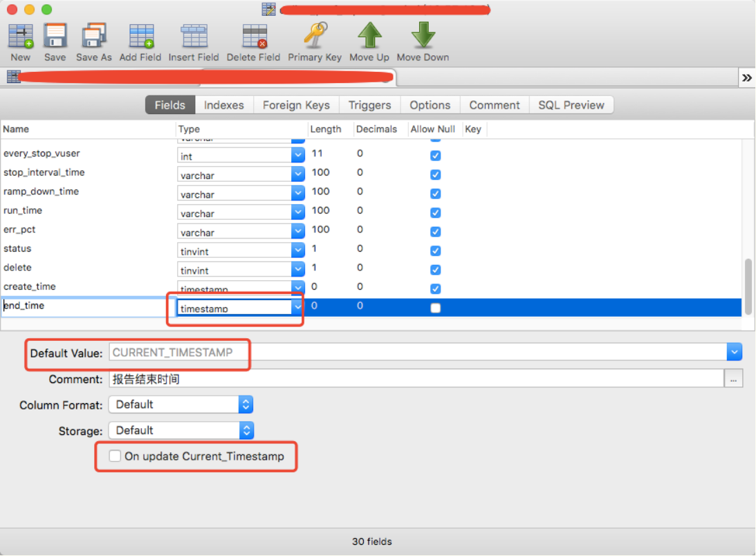
Task: Click the ellipsis button beside Comment
Action: click(x=732, y=379)
